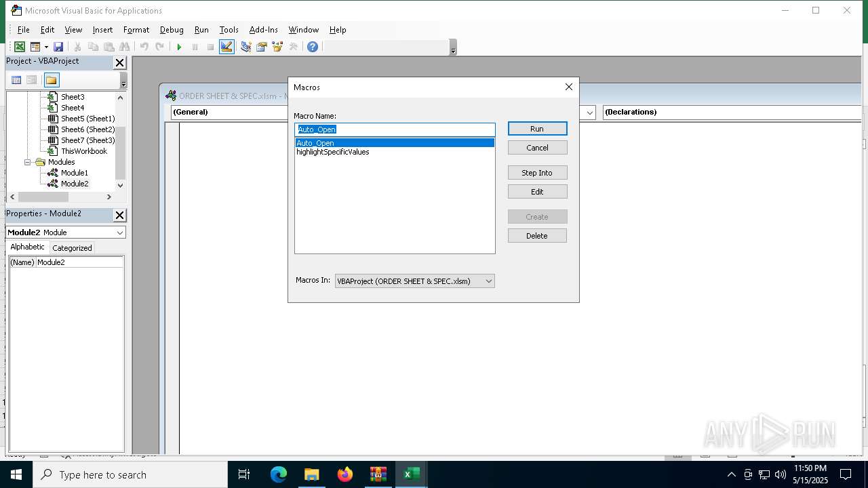Select Sheet4 in project tree

73,108
